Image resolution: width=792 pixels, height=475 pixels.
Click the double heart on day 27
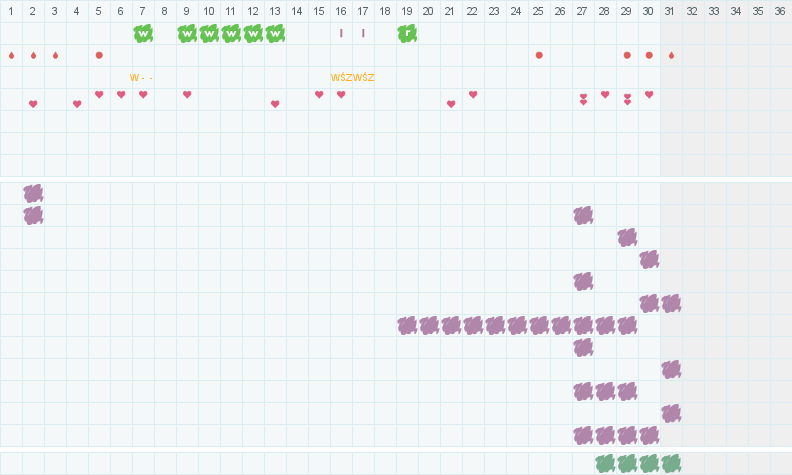click(x=583, y=99)
